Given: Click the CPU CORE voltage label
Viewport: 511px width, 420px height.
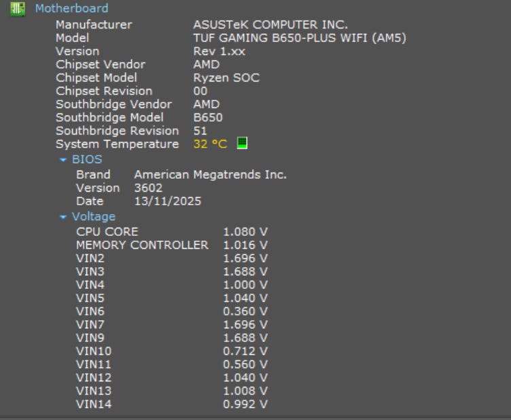Looking at the screenshot, I should pyautogui.click(x=107, y=232).
